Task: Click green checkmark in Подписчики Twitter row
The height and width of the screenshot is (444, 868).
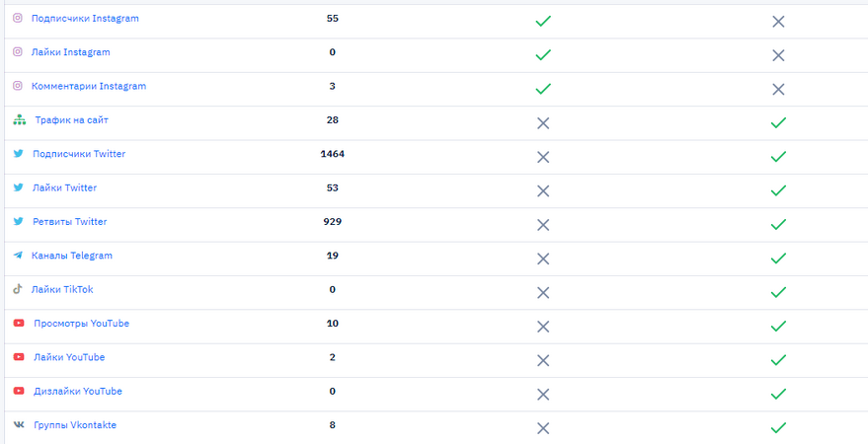Action: [x=778, y=157]
